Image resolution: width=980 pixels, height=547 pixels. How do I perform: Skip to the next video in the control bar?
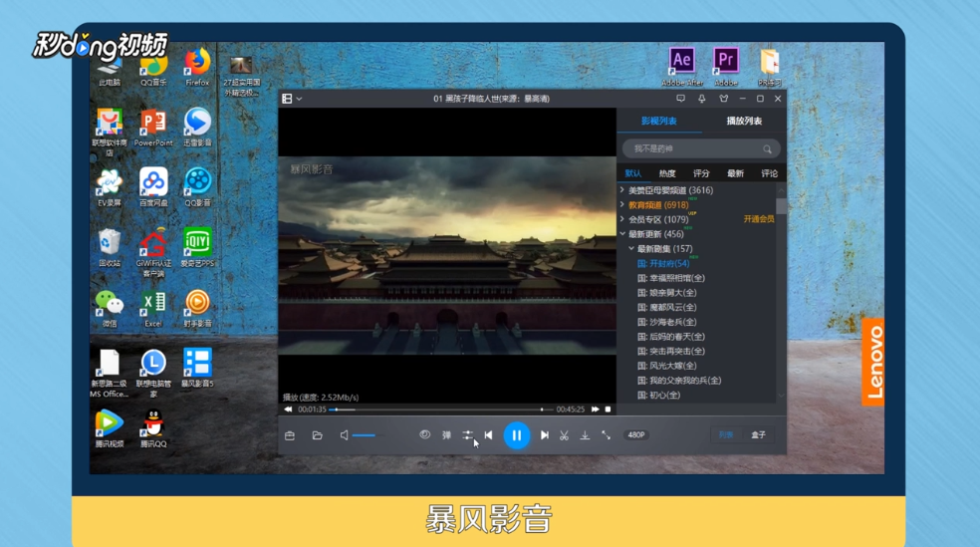(545, 435)
